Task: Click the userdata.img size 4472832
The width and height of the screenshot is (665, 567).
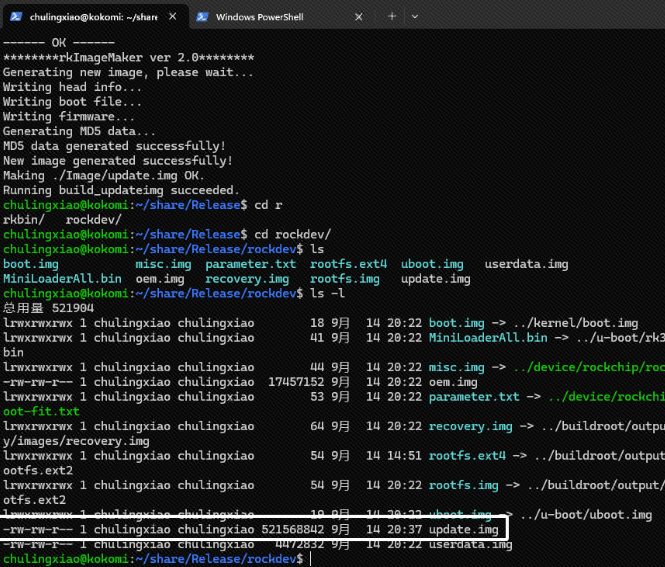Action: point(299,544)
